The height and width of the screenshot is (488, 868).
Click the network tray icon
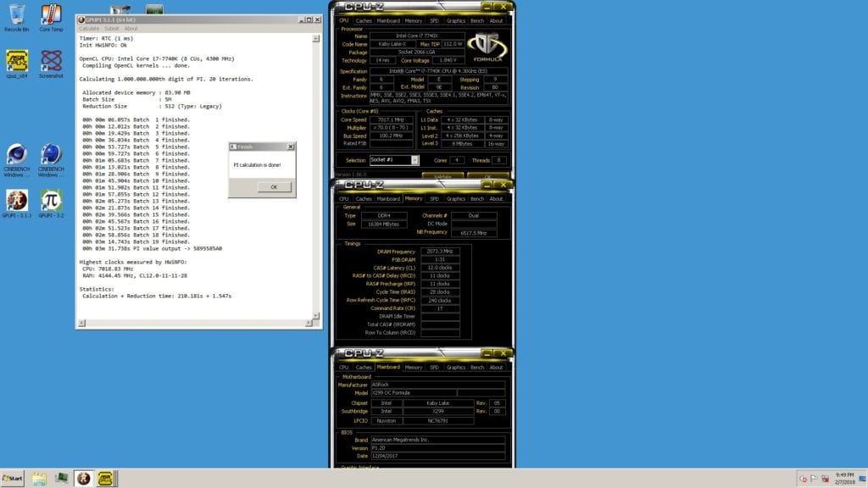coord(826,480)
